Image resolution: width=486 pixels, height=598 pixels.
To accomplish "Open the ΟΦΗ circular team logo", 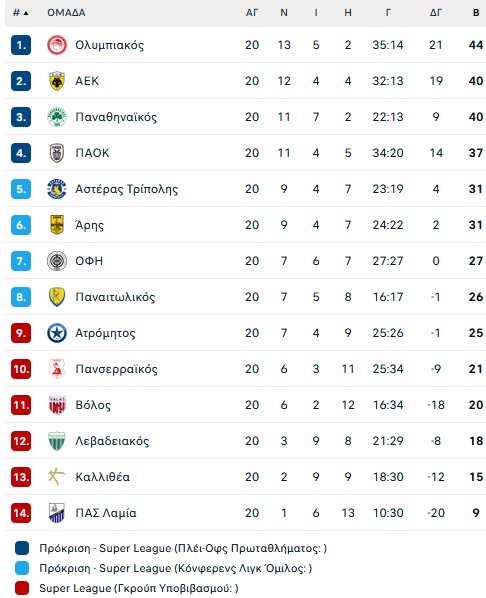I will 57,261.
